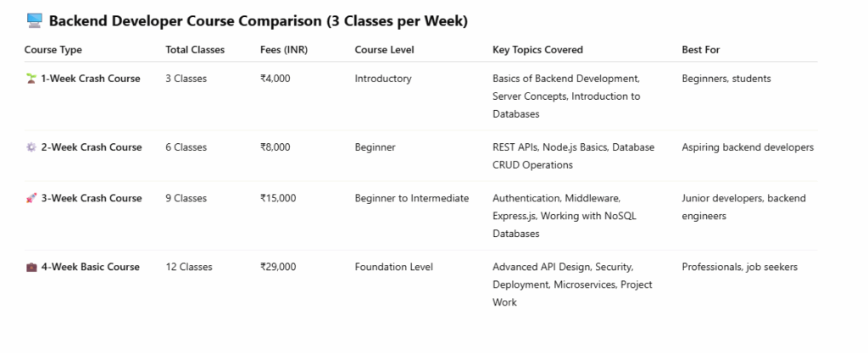Screen dimensions: 868x353
Task: Click the Best For column header
Action: click(x=701, y=50)
